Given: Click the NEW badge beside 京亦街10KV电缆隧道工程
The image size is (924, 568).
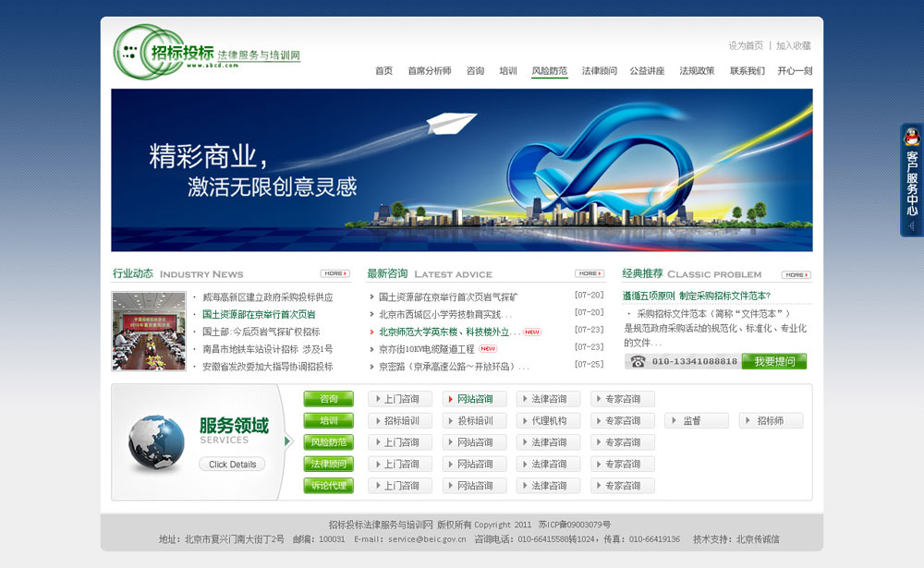Looking at the screenshot, I should pos(488,349).
